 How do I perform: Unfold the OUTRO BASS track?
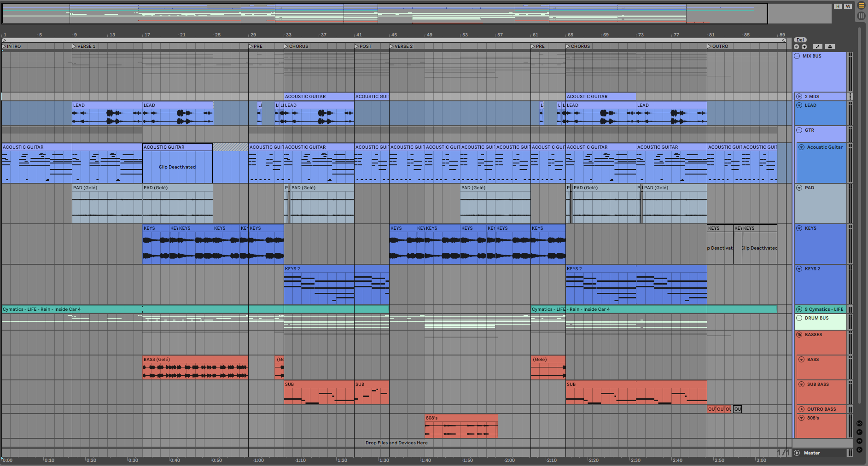point(802,409)
